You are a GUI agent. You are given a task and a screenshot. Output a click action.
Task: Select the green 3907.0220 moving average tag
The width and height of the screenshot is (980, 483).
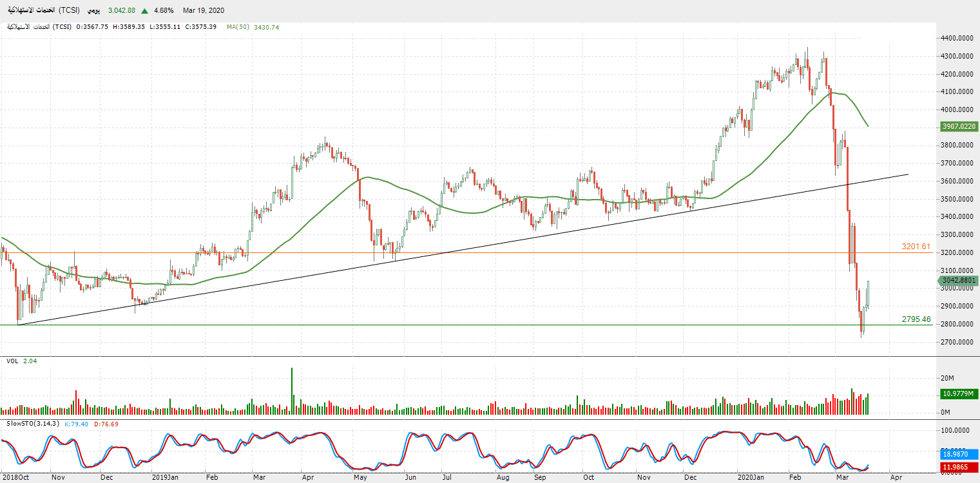959,127
